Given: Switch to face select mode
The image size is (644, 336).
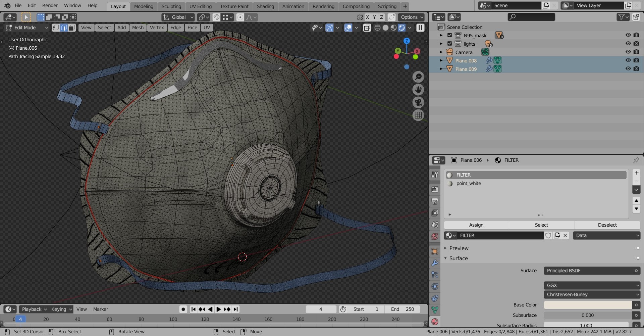Looking at the screenshot, I should (72, 28).
